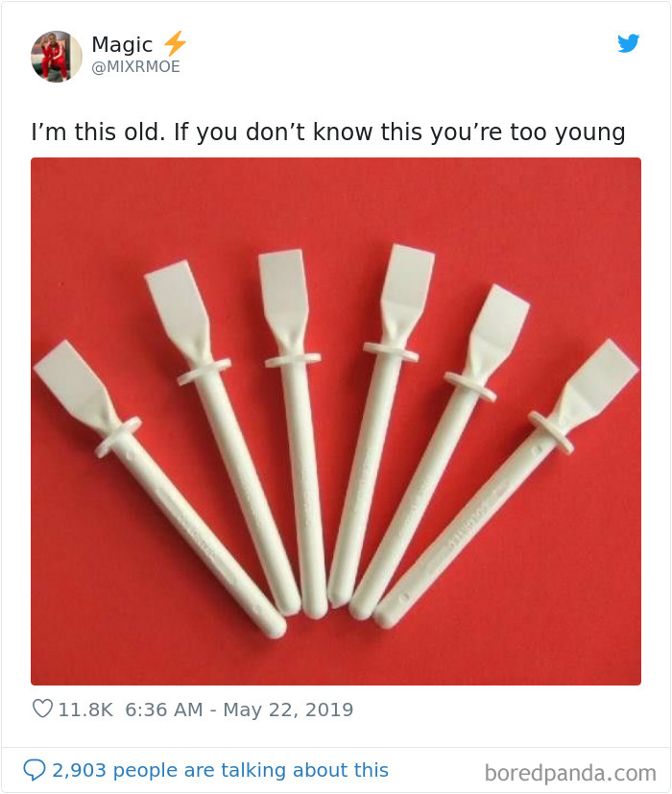The width and height of the screenshot is (672, 794).
Task: Click the blue bird to open Twitter
Action: coord(629,43)
